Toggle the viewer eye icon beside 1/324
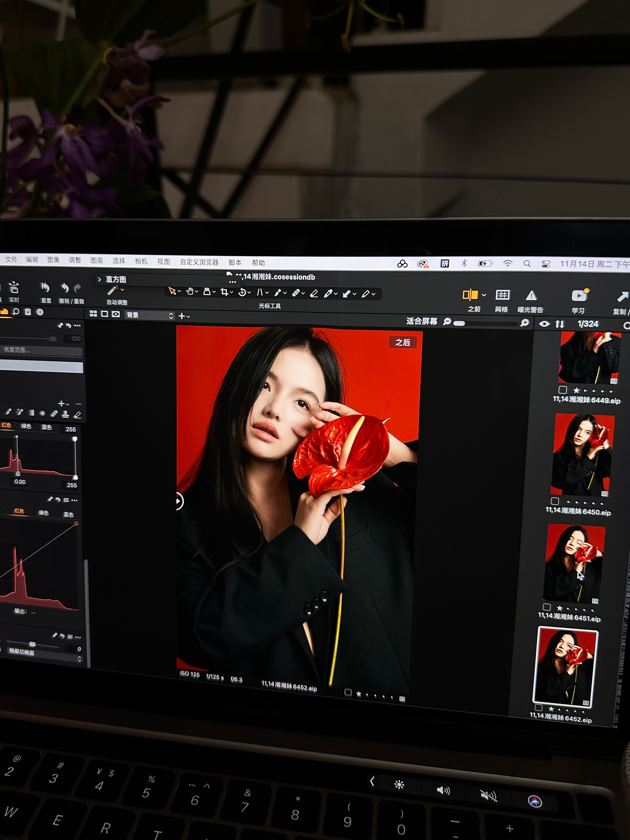The image size is (630, 840). click(x=544, y=324)
